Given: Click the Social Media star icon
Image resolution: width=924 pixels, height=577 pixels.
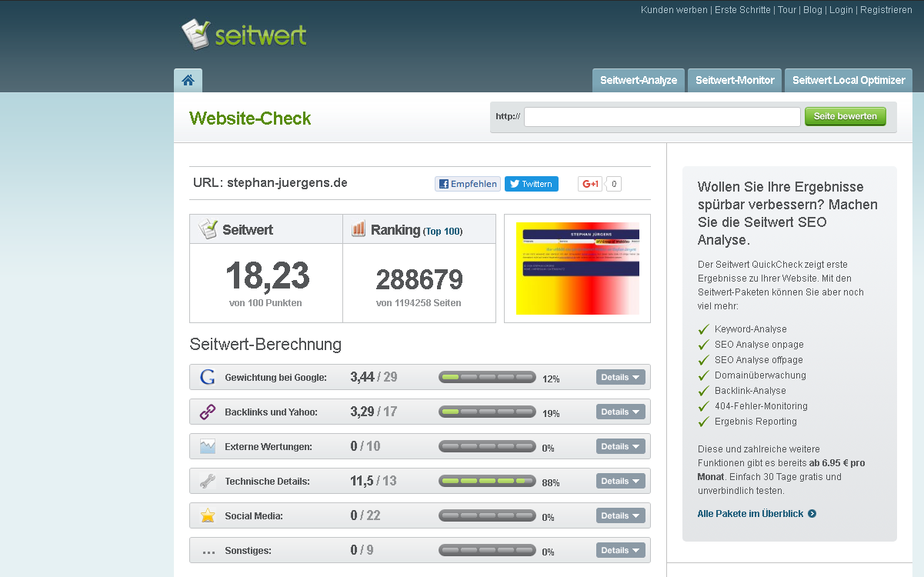Looking at the screenshot, I should pyautogui.click(x=208, y=515).
